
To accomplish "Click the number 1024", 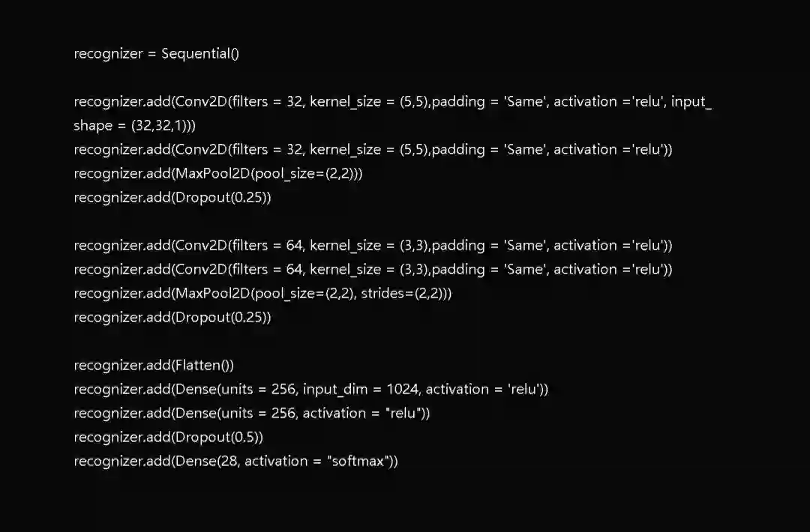I will click(x=405, y=390).
